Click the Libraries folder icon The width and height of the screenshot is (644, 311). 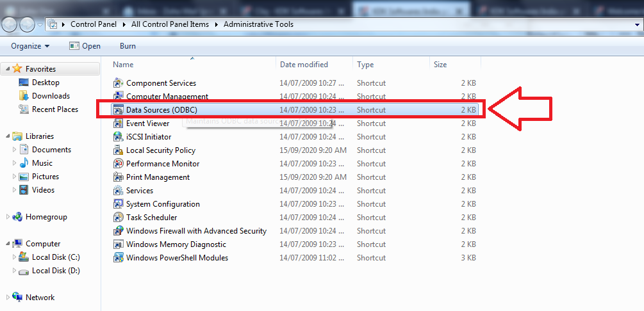17,136
